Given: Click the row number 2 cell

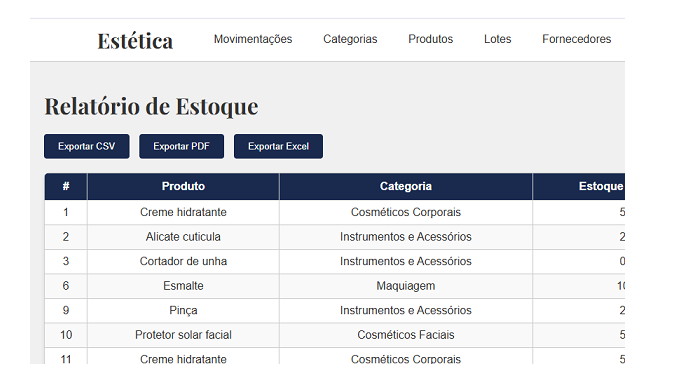Looking at the screenshot, I should click(66, 237).
